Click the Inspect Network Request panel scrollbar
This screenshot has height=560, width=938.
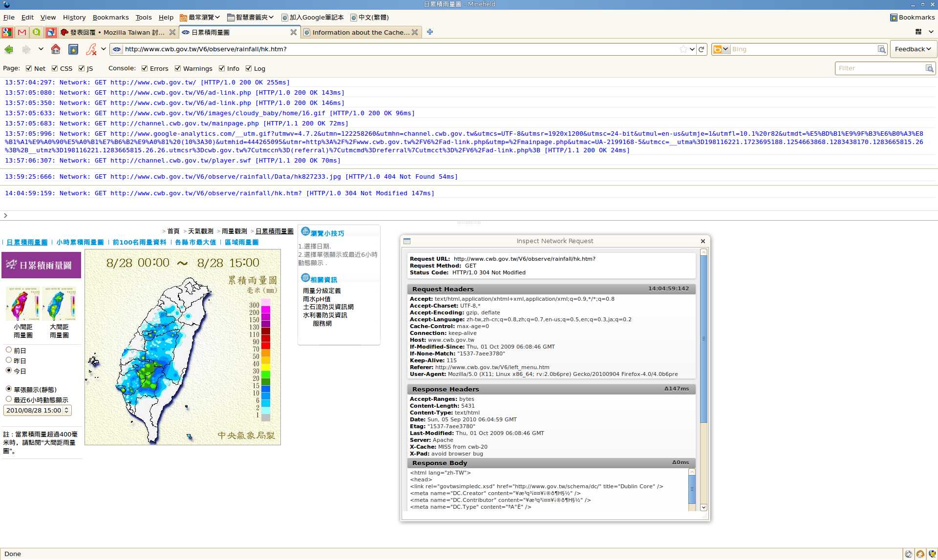coord(703,339)
